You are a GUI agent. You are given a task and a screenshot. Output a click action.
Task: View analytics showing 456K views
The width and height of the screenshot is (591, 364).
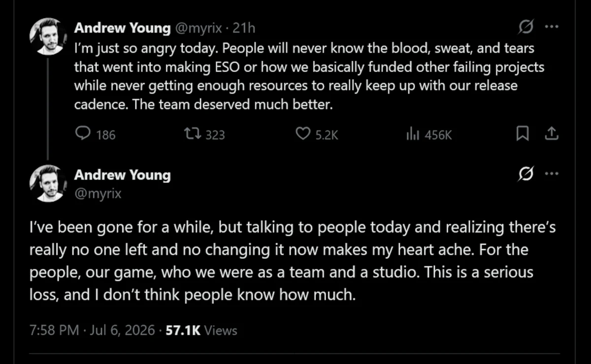click(428, 134)
